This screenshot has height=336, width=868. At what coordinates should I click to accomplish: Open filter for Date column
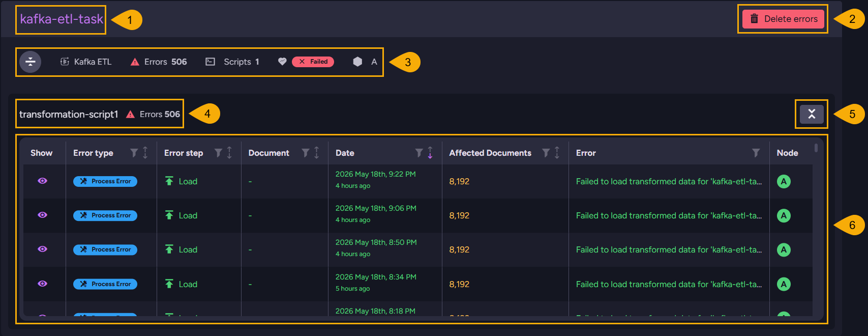coord(419,153)
